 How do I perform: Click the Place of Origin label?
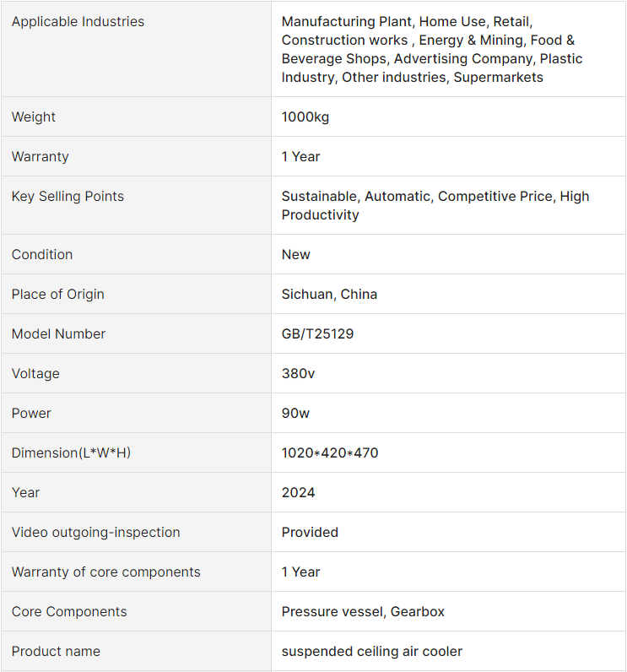[x=58, y=295]
